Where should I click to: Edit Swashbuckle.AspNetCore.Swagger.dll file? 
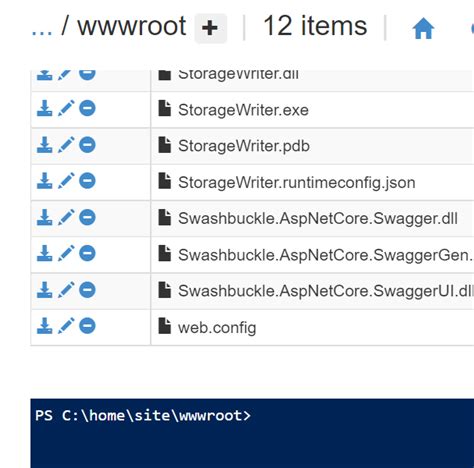(x=66, y=217)
